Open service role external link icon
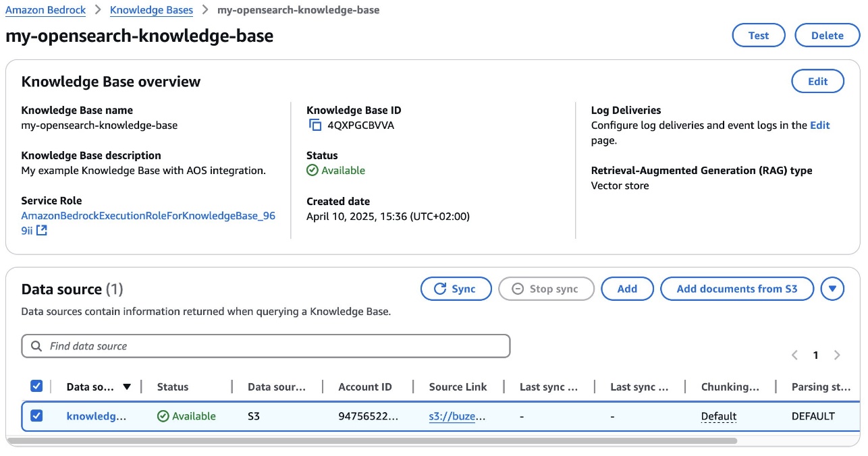 click(42, 231)
